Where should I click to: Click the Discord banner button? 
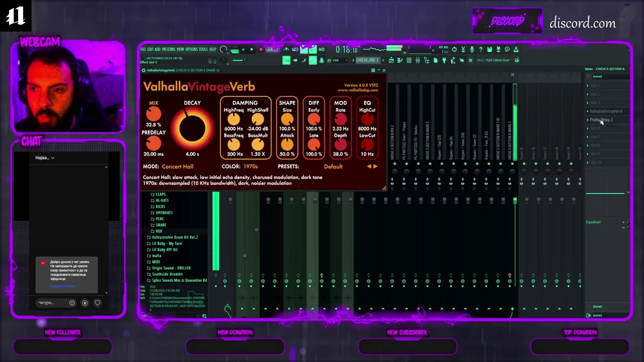[507, 21]
